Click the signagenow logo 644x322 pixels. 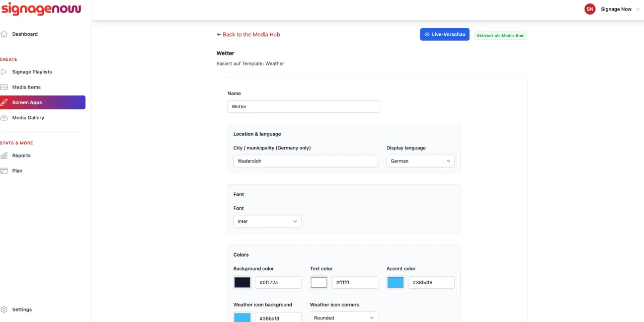(41, 9)
